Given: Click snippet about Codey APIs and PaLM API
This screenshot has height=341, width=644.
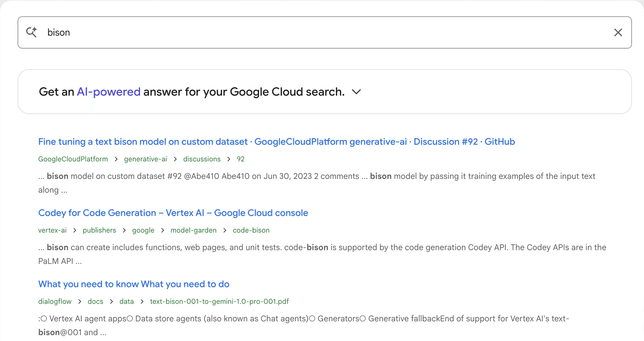Looking at the screenshot, I should [x=322, y=254].
